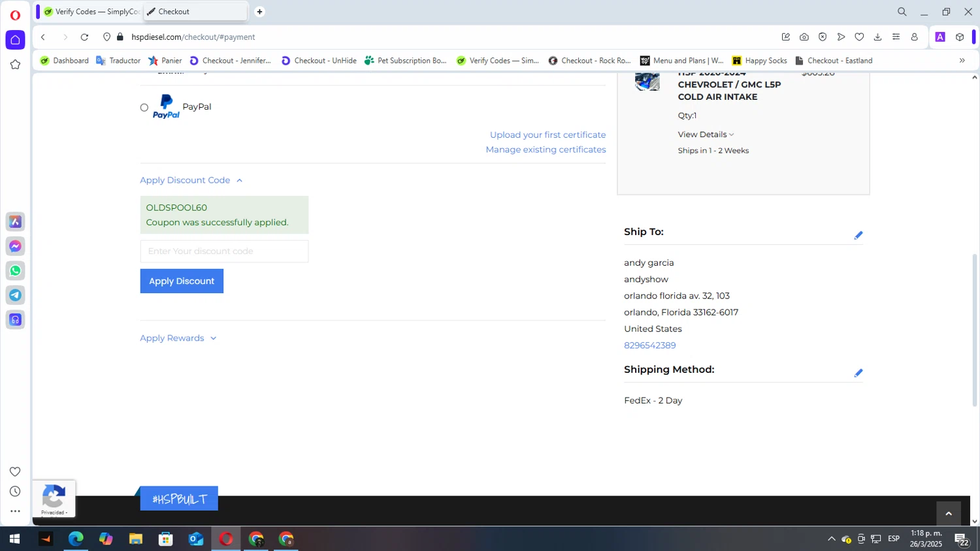The height and width of the screenshot is (551, 980).
Task: Click the discount code input field
Action: (x=224, y=251)
